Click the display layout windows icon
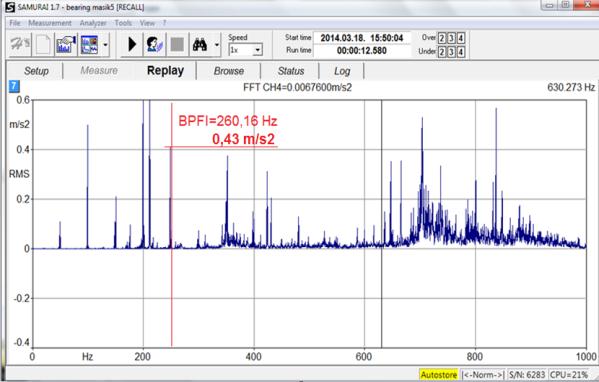The image size is (599, 382). tap(89, 45)
